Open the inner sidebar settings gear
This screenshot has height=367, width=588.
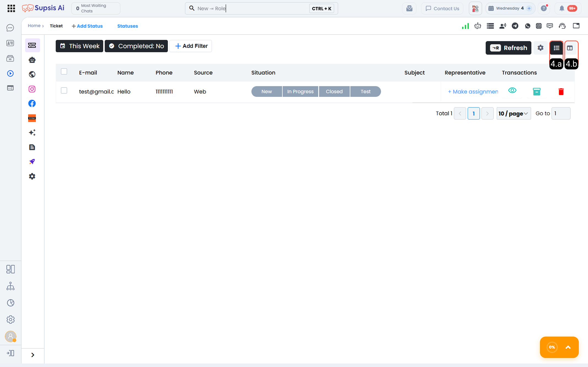(x=32, y=176)
